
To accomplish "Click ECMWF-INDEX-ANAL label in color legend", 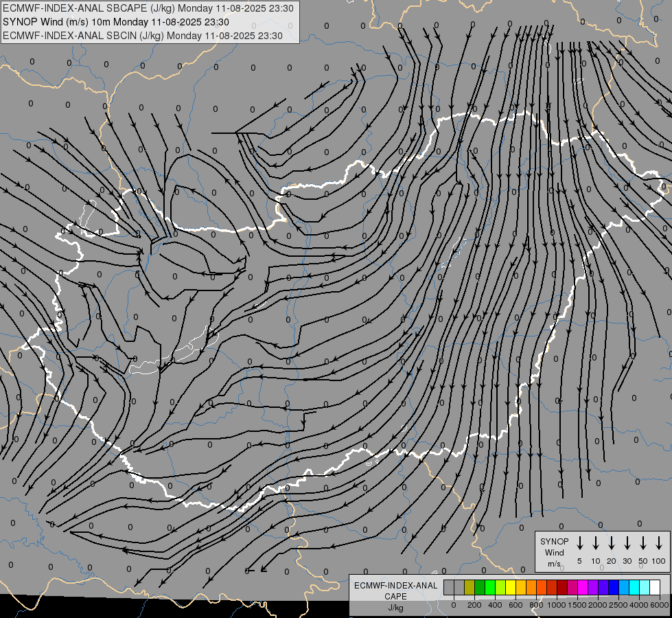I will coord(395,586).
